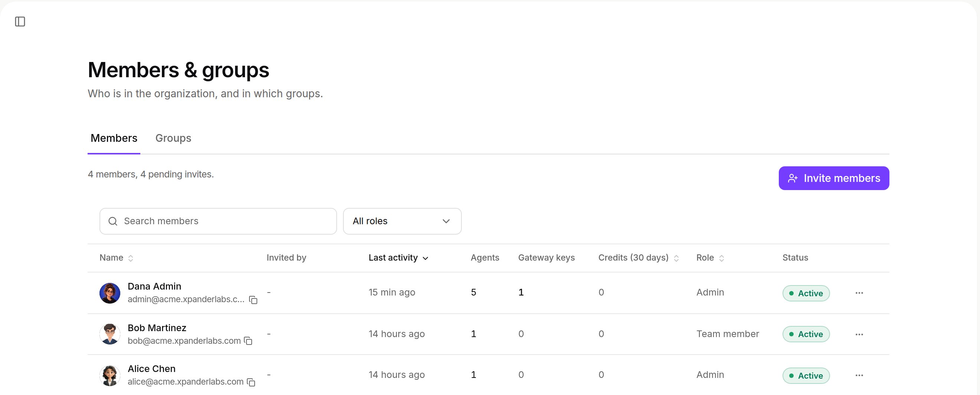The image size is (980, 395).
Task: Copy Bob Martinez's email address
Action: point(248,340)
